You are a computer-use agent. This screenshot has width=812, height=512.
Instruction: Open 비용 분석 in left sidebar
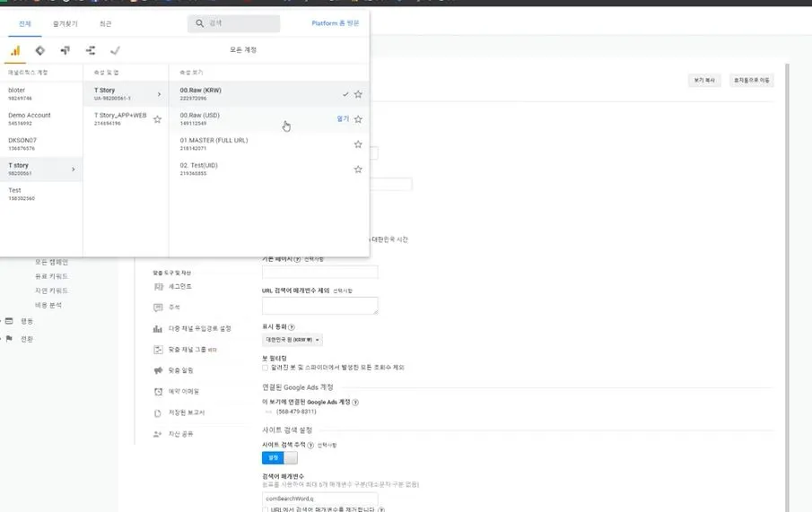tap(48, 306)
